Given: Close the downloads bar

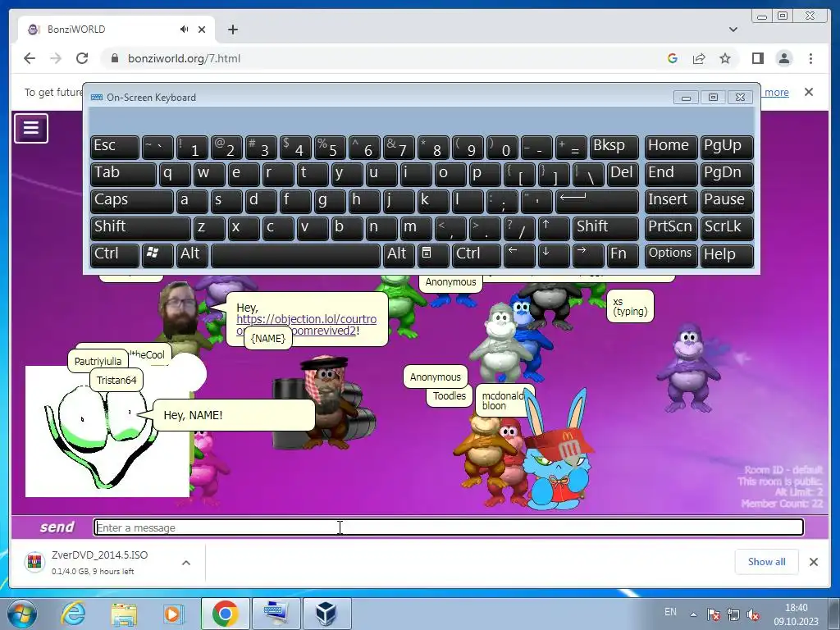Looking at the screenshot, I should (x=814, y=562).
